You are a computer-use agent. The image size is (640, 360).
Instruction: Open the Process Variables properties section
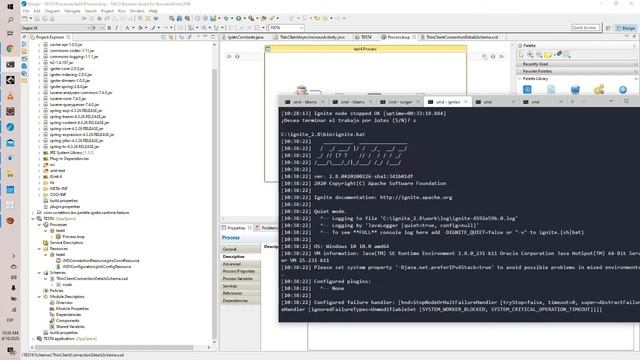click(240, 279)
